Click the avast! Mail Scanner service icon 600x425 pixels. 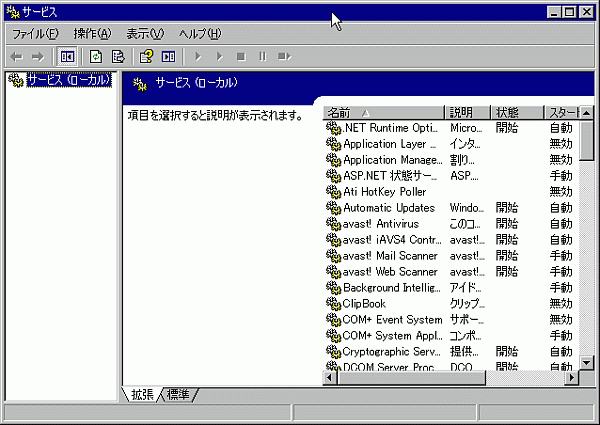click(x=333, y=256)
